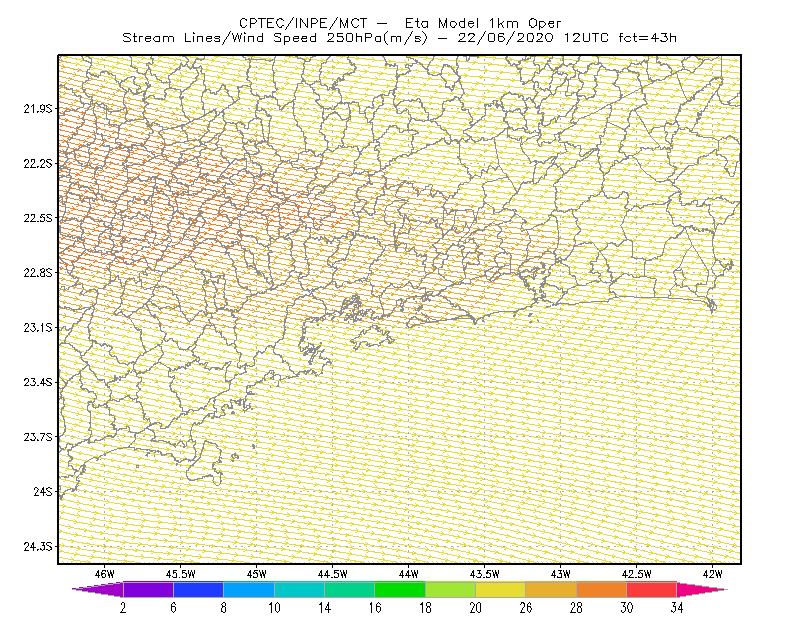Click the red 30-34 colorbar segment
Image resolution: width=800 pixels, height=618 pixels.
point(652,589)
